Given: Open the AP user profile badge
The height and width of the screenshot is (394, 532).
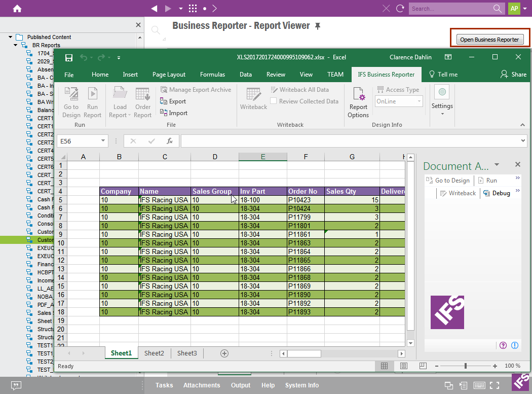Looking at the screenshot, I should pyautogui.click(x=514, y=9).
